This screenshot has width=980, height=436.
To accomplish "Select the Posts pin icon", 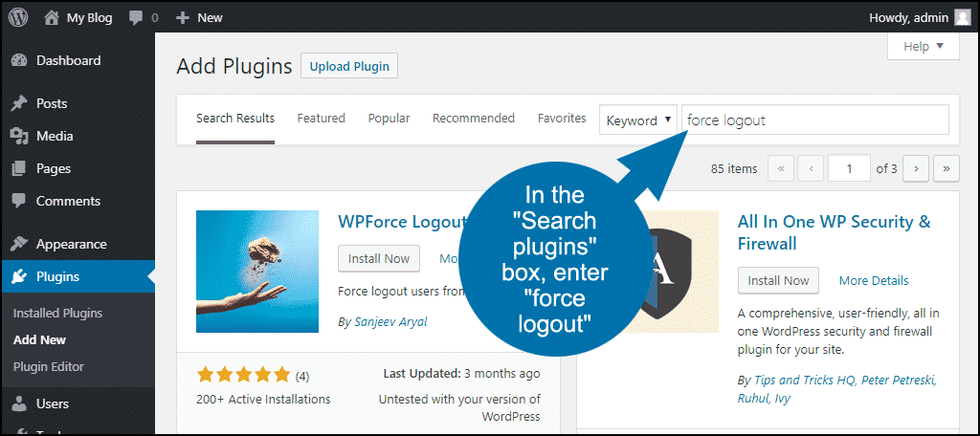I will tap(19, 103).
